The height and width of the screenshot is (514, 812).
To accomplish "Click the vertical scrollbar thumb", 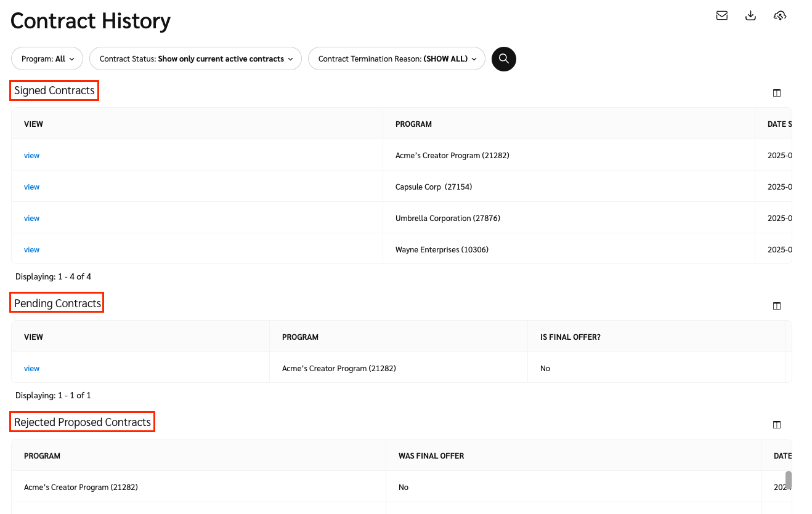I will click(788, 480).
